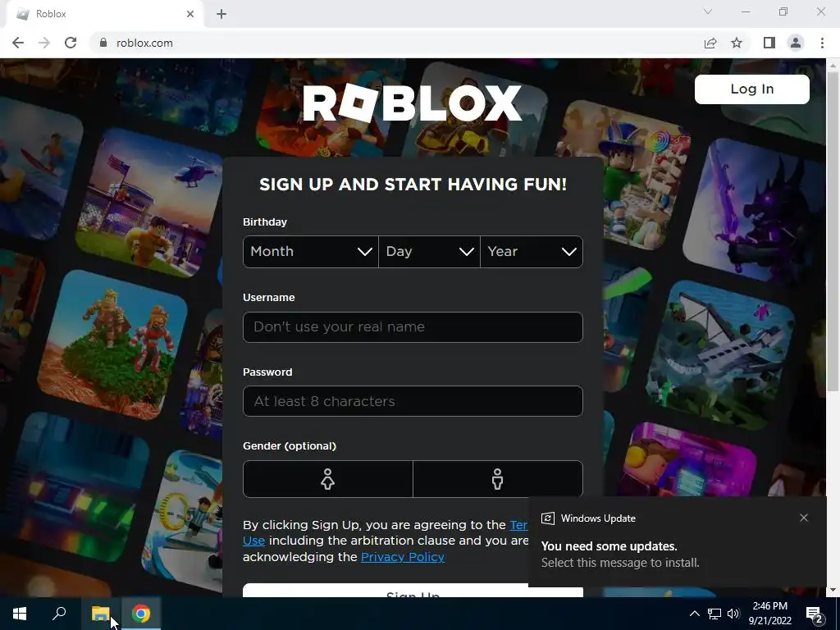The height and width of the screenshot is (630, 840).
Task: Open the tab search chevron in title bar
Action: (x=708, y=11)
